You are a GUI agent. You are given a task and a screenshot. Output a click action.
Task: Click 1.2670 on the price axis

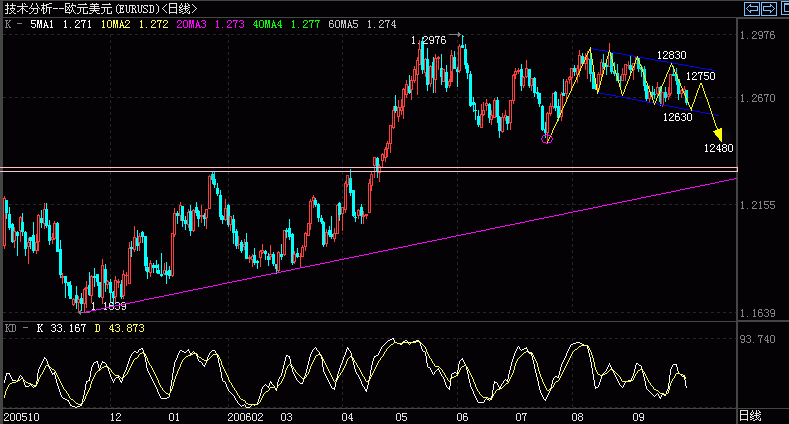757,98
